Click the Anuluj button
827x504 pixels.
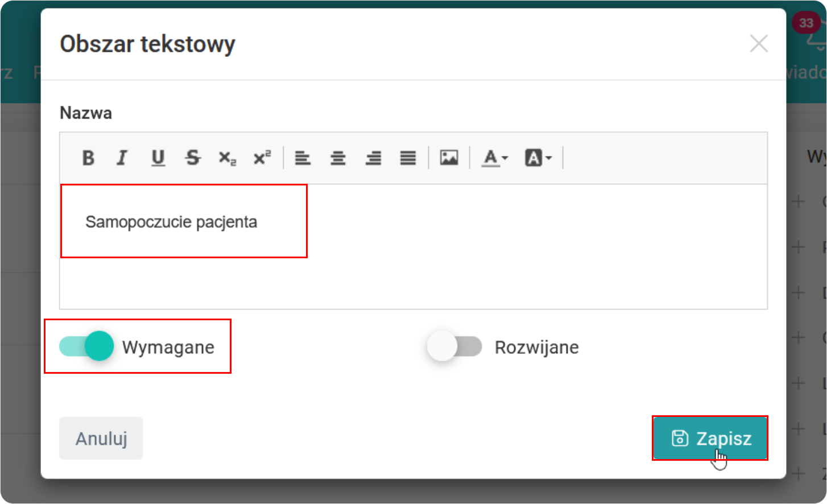point(101,438)
